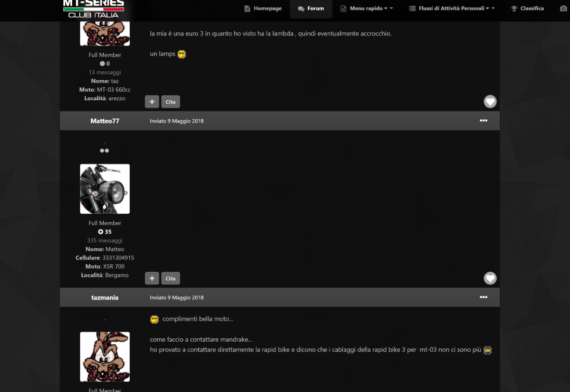Click the MT-Series Club Italia logo

pyautogui.click(x=94, y=9)
